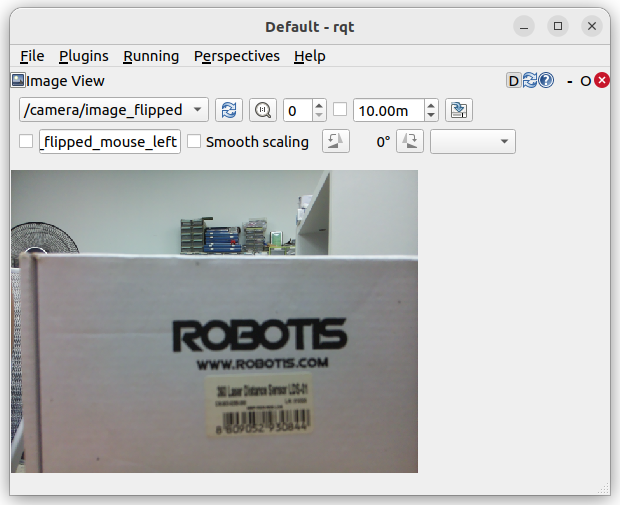
Task: Refresh the image topics list
Action: [x=229, y=110]
